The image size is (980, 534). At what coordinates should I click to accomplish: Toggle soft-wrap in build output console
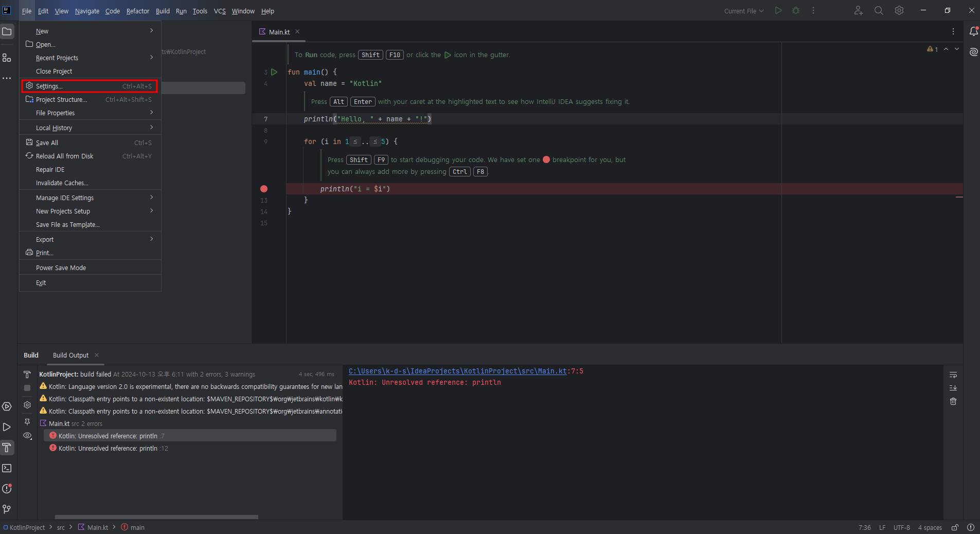pyautogui.click(x=953, y=375)
